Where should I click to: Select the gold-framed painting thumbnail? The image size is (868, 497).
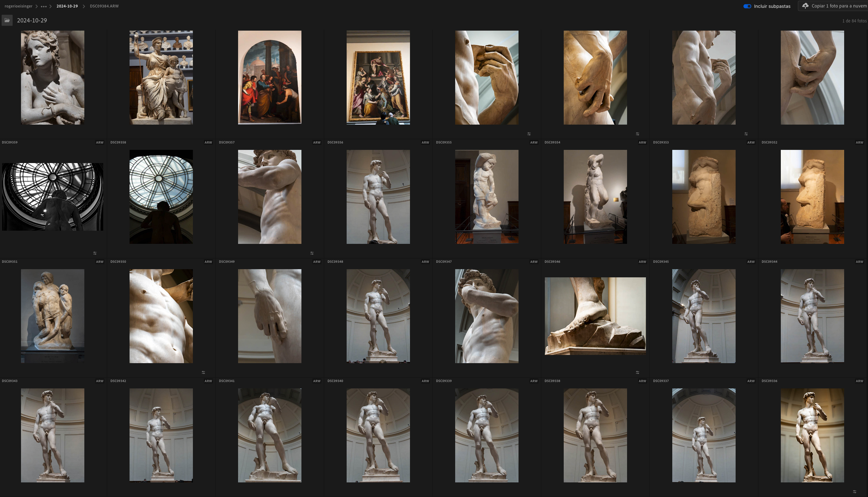coord(378,78)
